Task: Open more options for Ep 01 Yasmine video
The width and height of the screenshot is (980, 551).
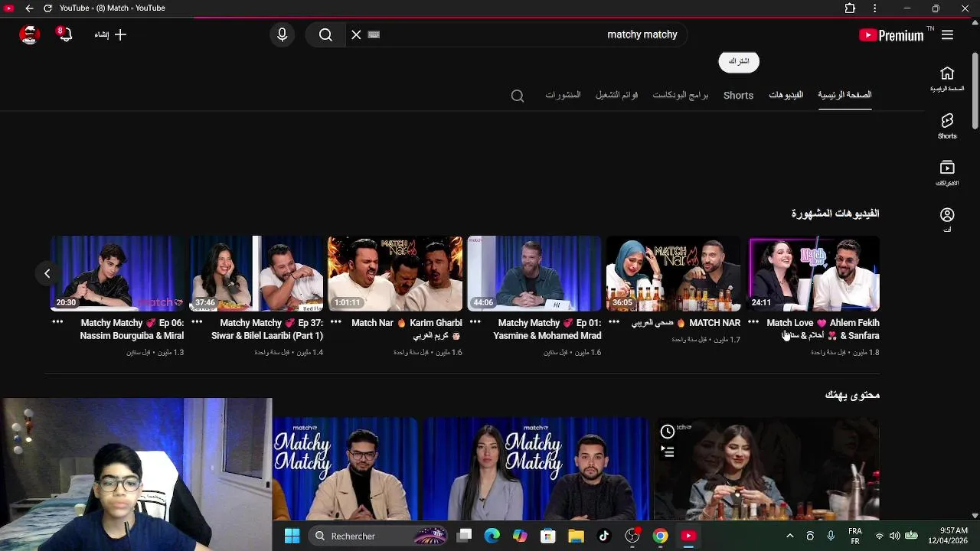Action: (x=475, y=323)
